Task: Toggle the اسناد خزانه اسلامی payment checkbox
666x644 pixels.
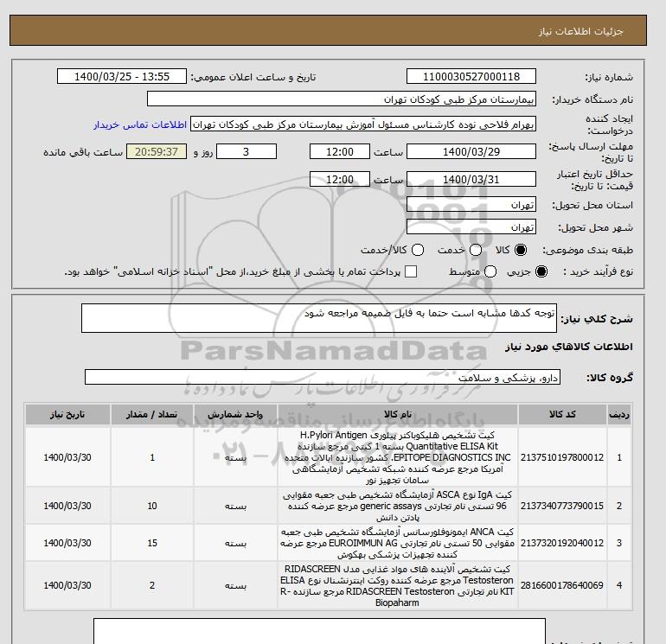Action: [x=411, y=271]
